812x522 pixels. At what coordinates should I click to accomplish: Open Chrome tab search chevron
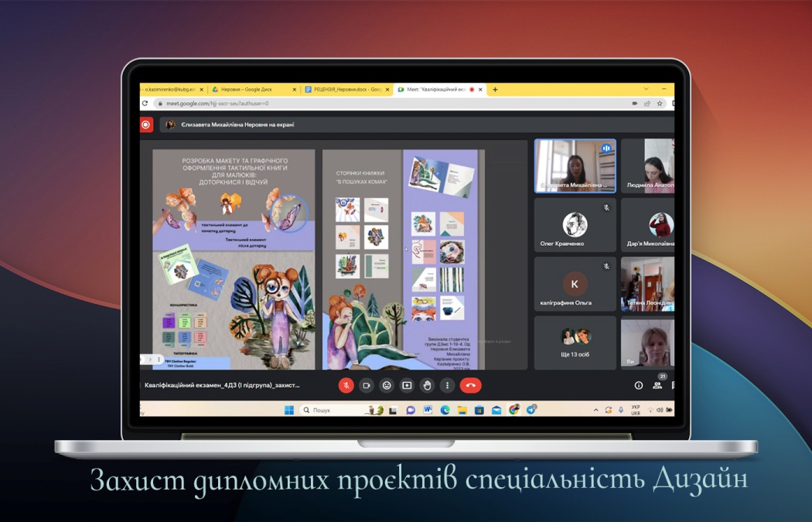(x=647, y=89)
